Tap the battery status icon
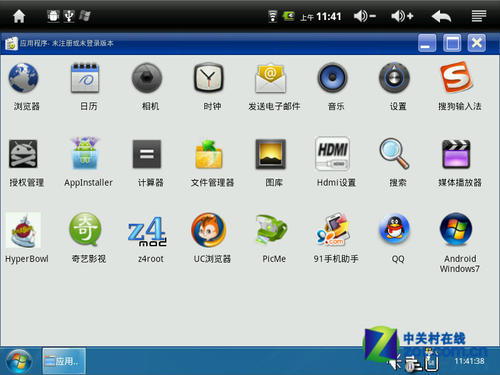Image resolution: width=500 pixels, height=375 pixels. coord(289,16)
